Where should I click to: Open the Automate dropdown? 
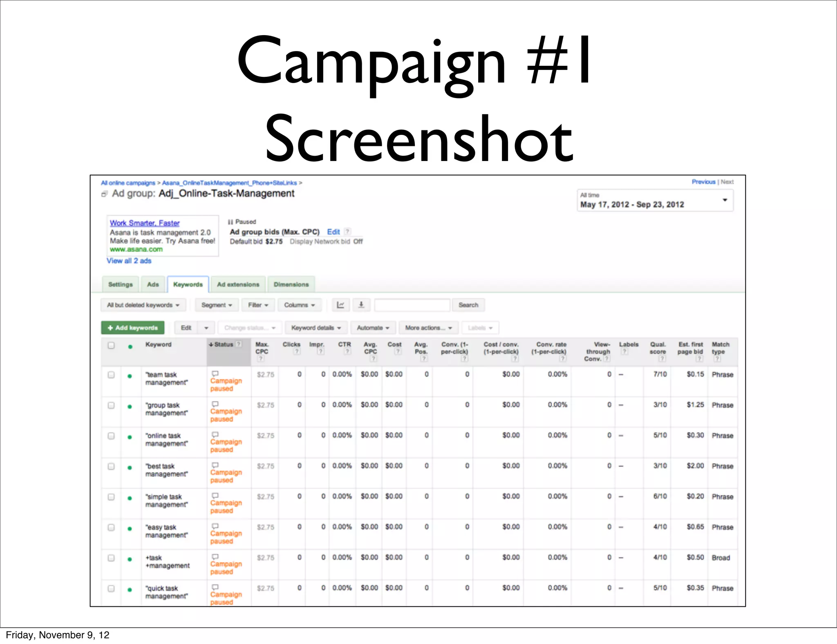(373, 328)
